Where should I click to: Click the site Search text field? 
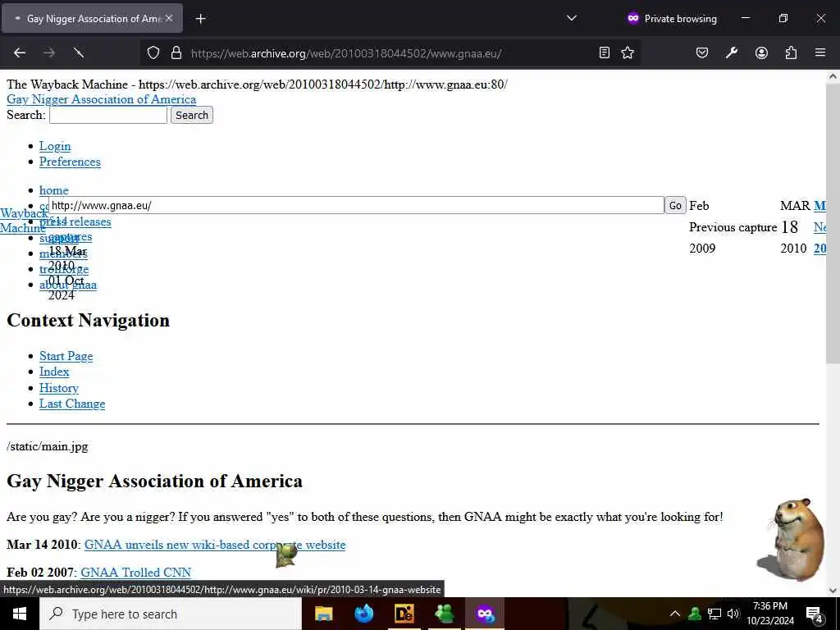pos(108,115)
